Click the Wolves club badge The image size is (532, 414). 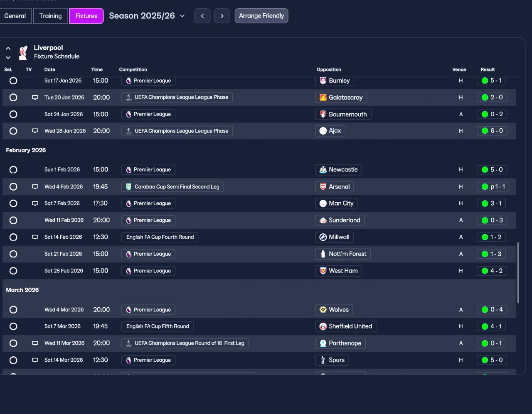(323, 310)
